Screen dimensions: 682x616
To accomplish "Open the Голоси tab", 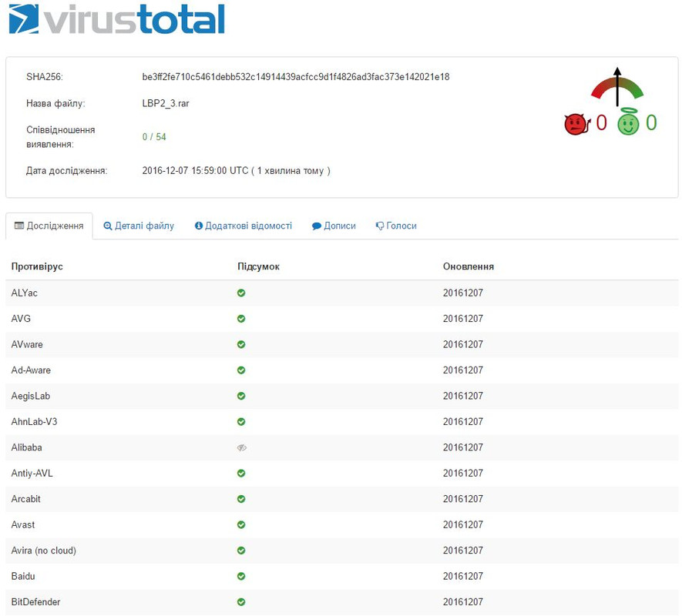I will click(x=396, y=226).
